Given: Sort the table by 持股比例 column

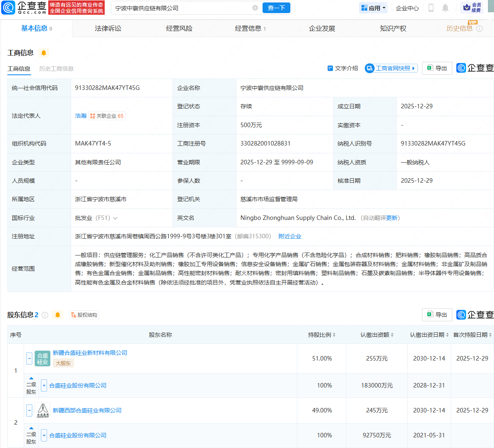Looking at the screenshot, I should click(x=322, y=335).
